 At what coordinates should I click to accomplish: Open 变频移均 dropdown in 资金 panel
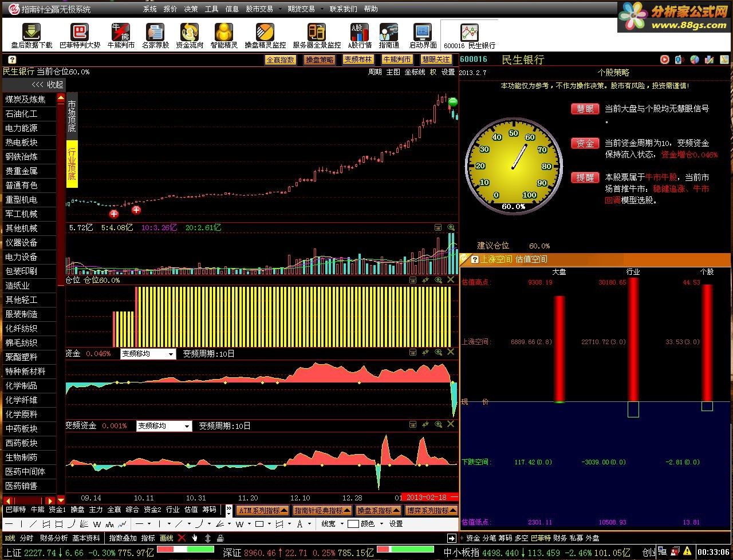tap(171, 354)
